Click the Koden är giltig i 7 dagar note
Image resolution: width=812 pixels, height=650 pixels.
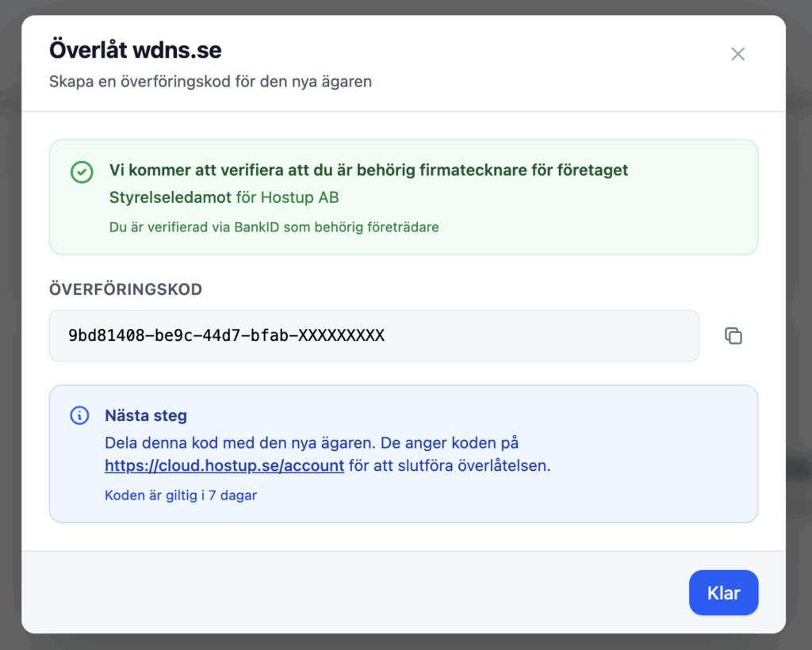(x=181, y=495)
